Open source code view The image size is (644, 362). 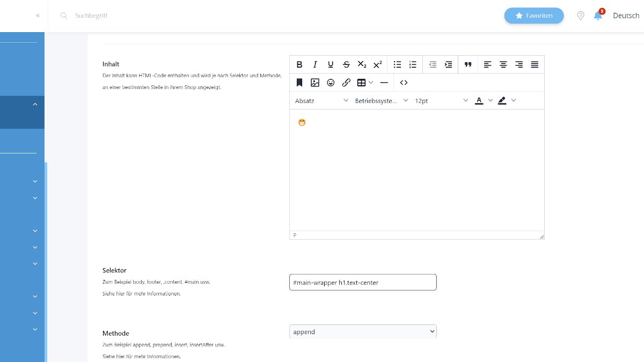coord(404,83)
